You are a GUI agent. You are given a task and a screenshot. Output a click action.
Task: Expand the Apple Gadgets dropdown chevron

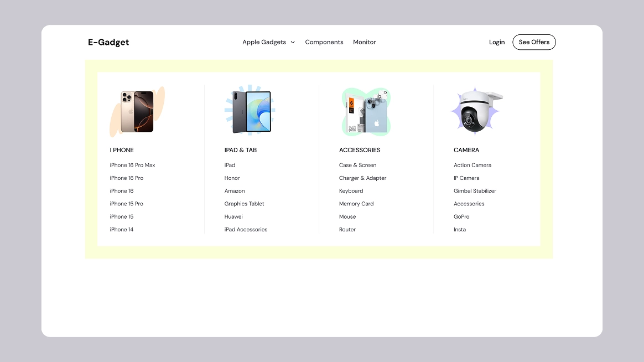(293, 42)
